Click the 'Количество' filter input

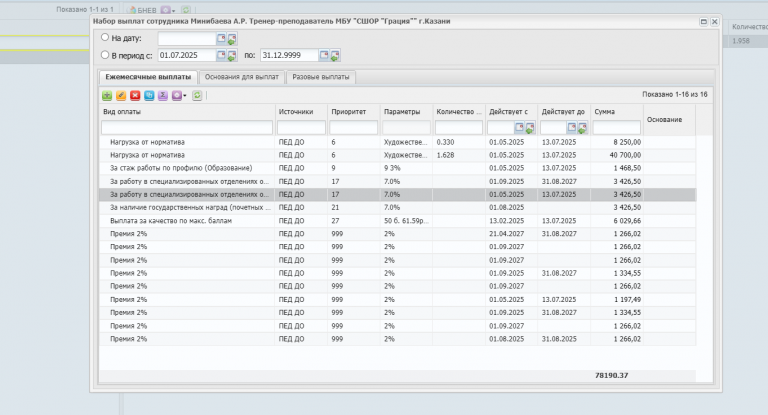point(459,128)
